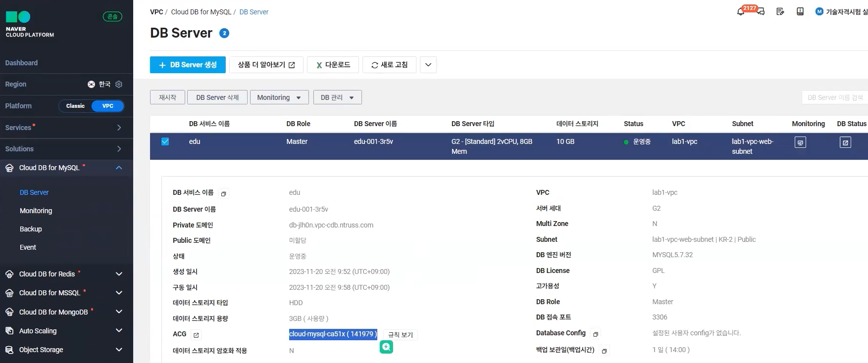Open the notes edit icon in header
Screen dimensions: 868x363
click(780, 11)
